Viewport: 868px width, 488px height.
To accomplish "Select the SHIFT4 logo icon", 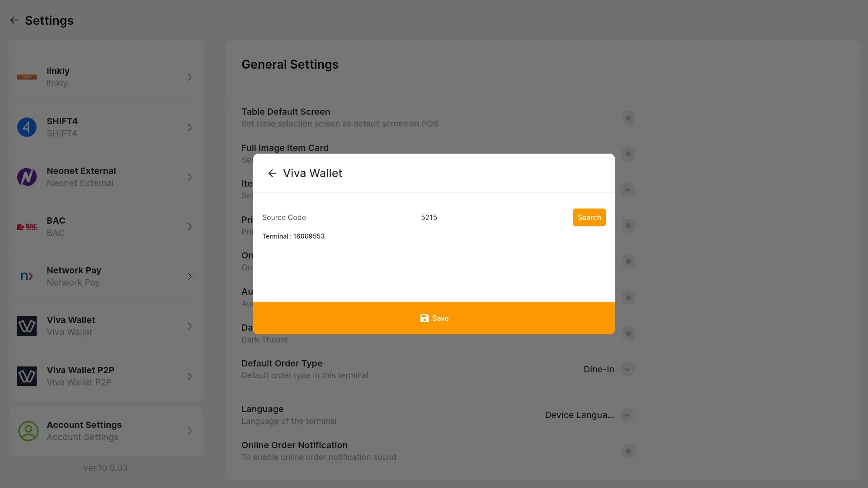I will 27,127.
